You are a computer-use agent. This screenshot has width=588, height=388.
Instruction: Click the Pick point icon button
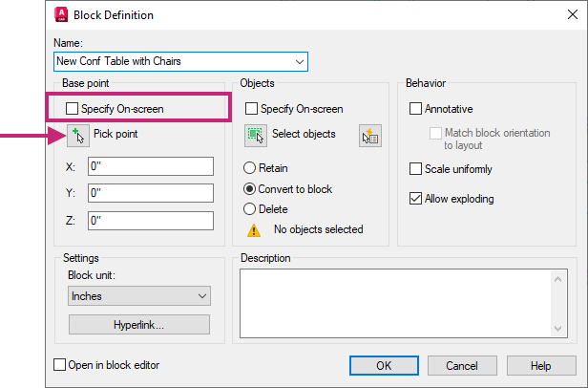(77, 135)
